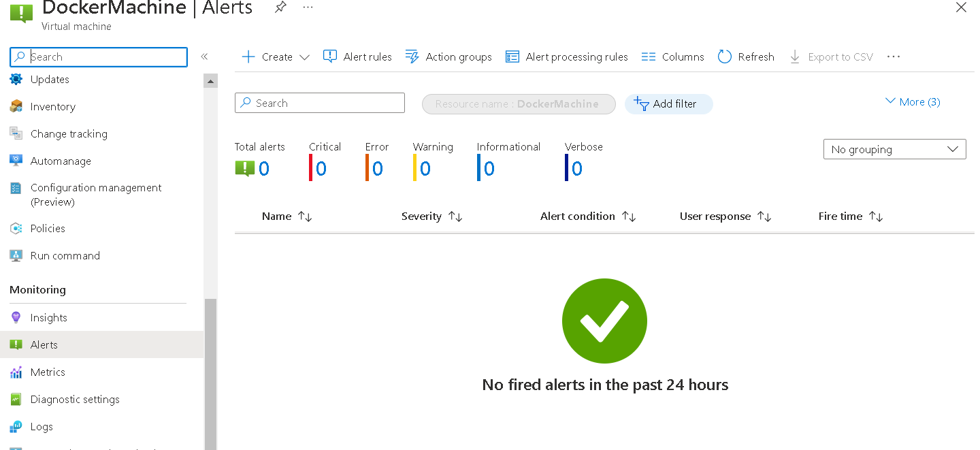The width and height of the screenshot is (980, 450).
Task: Sort by the Severity column
Action: point(432,216)
